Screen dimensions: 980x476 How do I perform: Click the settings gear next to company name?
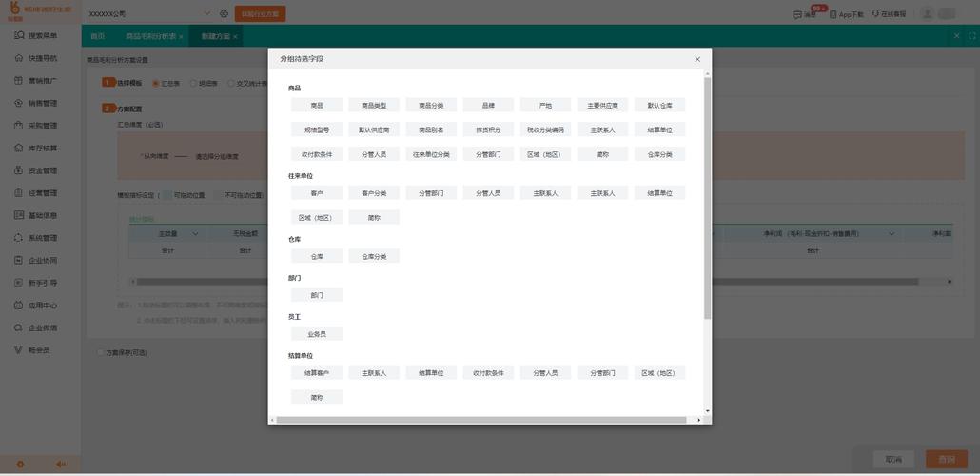[x=224, y=13]
